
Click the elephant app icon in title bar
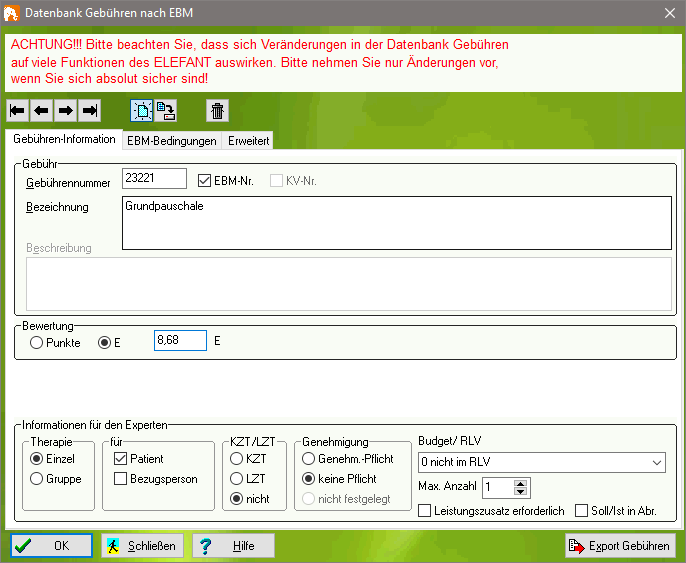(11, 13)
